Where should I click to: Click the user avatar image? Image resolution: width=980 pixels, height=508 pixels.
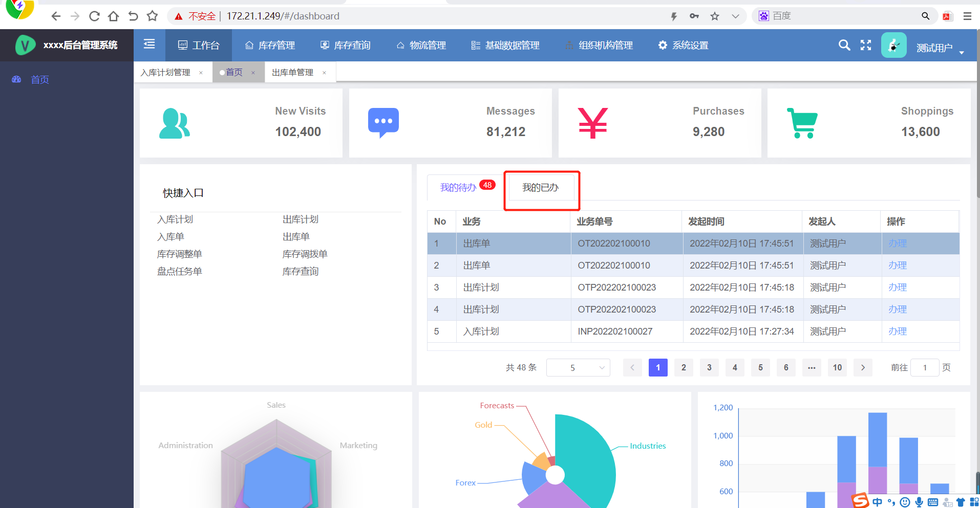coord(894,45)
